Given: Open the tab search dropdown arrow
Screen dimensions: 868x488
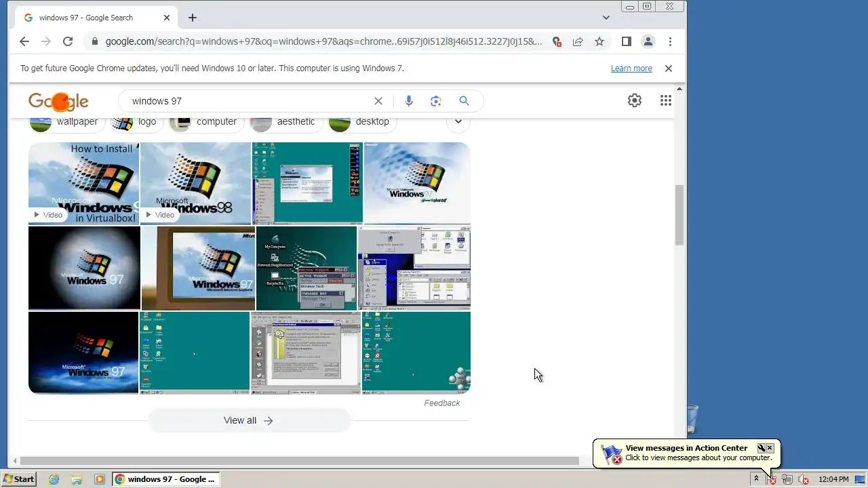Looking at the screenshot, I should click(x=606, y=18).
